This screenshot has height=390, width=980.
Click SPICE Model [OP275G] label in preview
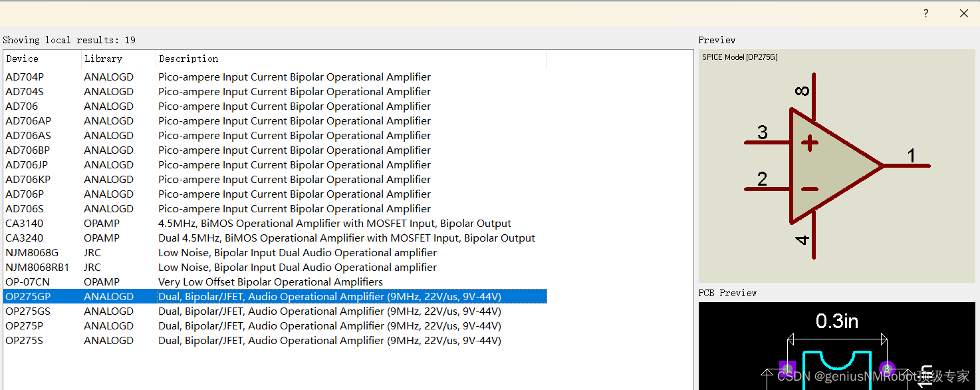740,57
